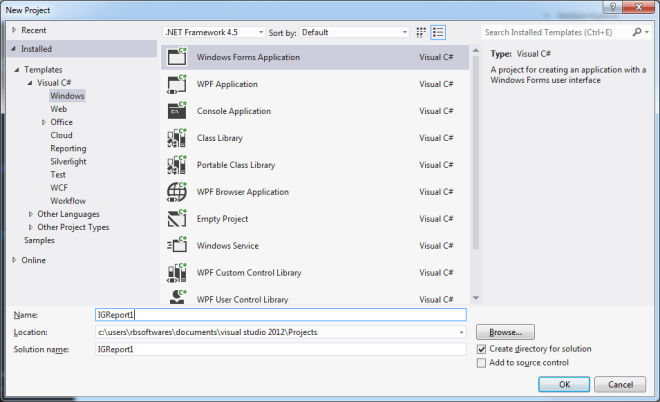The height and width of the screenshot is (402, 660).
Task: Click the Browse... button
Action: (505, 332)
